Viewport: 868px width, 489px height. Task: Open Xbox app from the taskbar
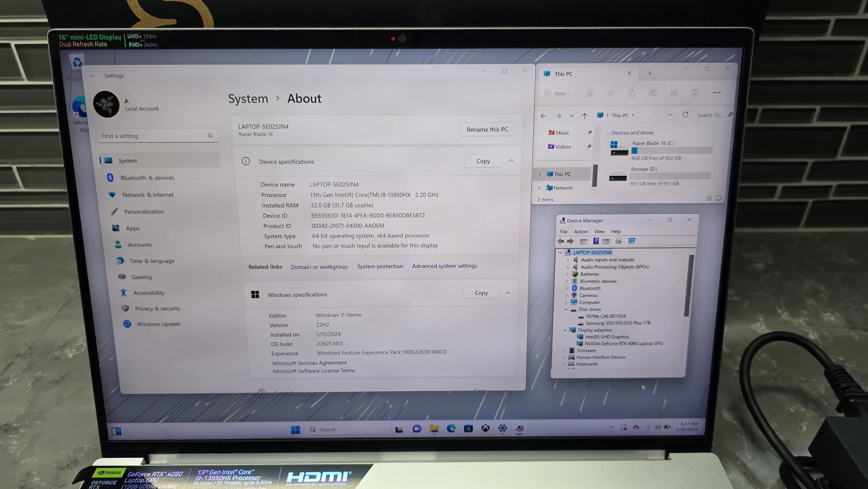pos(485,428)
